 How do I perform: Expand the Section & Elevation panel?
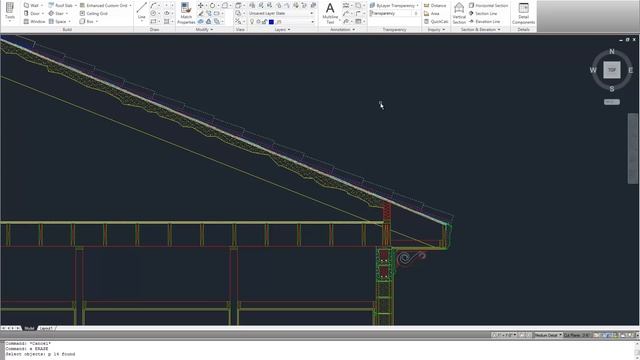click(480, 29)
